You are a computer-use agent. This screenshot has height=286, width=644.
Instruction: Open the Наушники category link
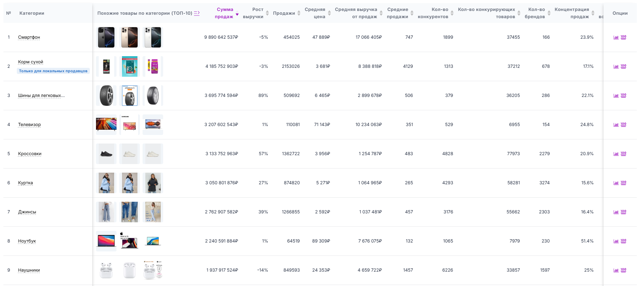(29, 270)
